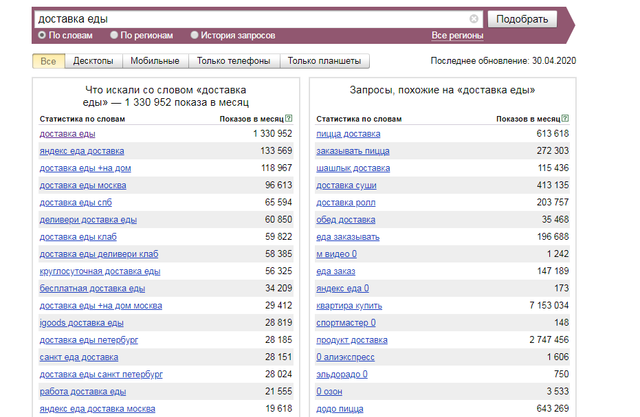Click the left 'Статистика по словам' column header
The width and height of the screenshot is (640, 417).
pos(82,119)
